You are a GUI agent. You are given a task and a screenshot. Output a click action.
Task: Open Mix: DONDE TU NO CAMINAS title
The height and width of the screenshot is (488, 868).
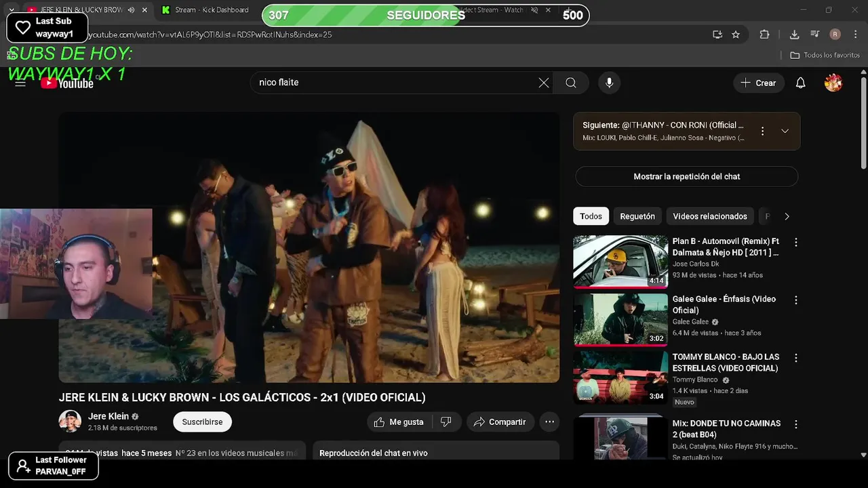726,429
